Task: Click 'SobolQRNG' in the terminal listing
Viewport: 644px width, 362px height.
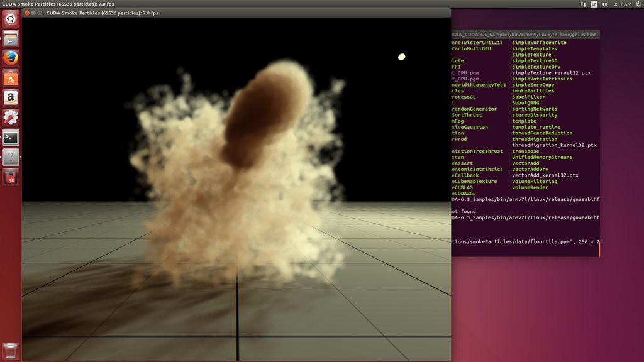Action: point(526,103)
